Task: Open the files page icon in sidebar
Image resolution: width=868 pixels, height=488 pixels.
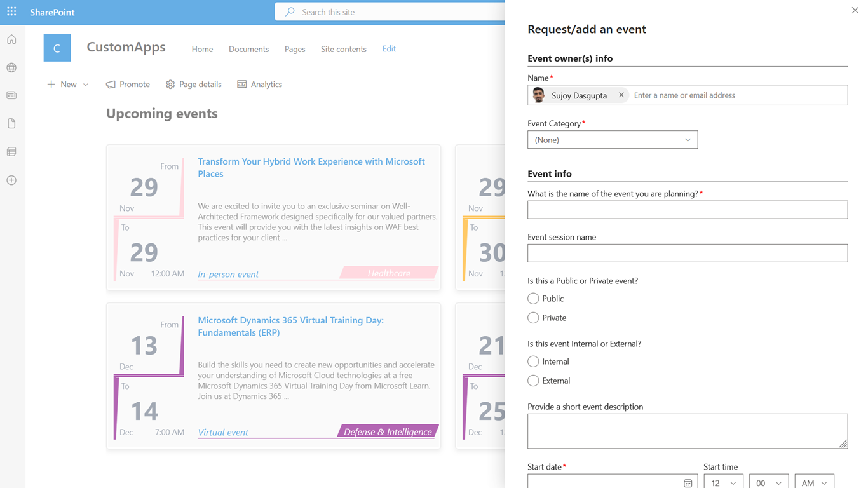Action: [x=11, y=123]
